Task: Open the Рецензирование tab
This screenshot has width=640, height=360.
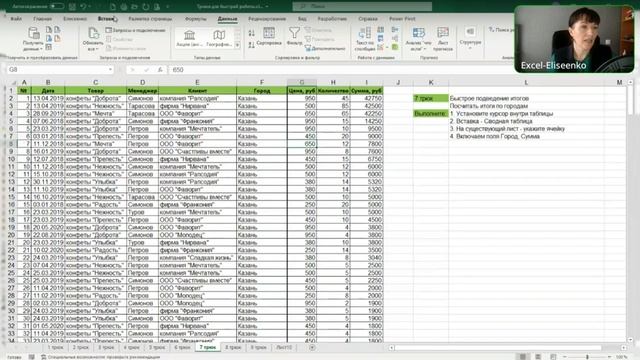Action: (267, 19)
